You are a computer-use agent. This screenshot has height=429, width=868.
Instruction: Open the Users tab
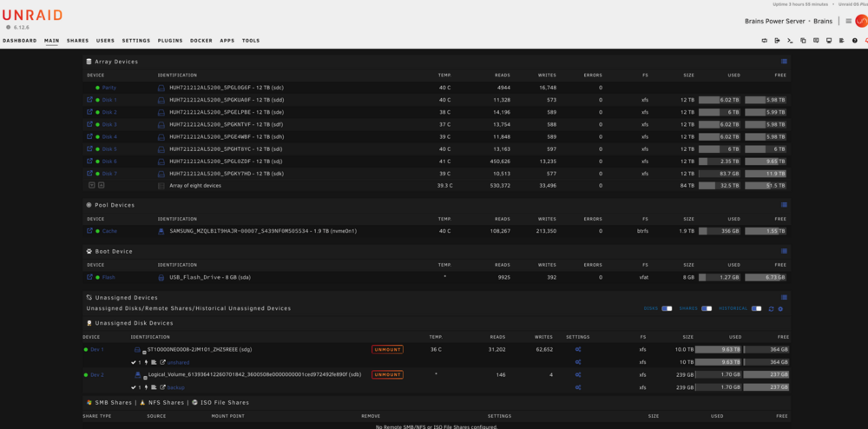point(105,41)
